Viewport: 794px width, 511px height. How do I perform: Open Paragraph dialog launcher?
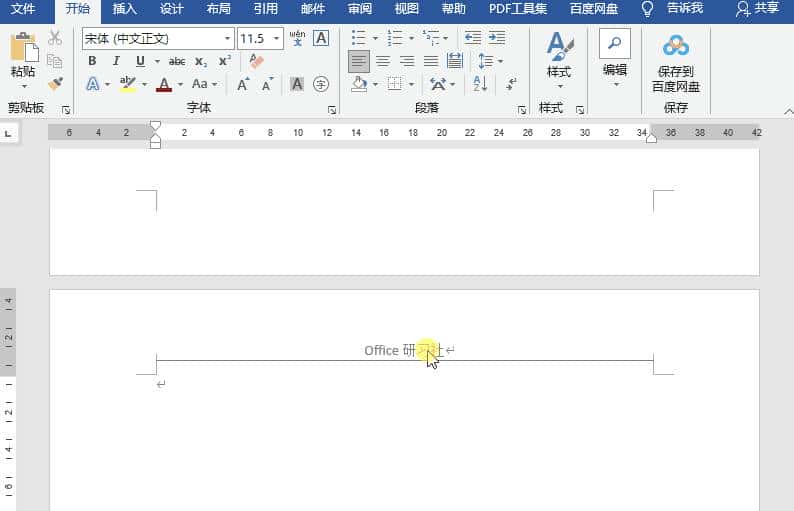click(x=522, y=109)
